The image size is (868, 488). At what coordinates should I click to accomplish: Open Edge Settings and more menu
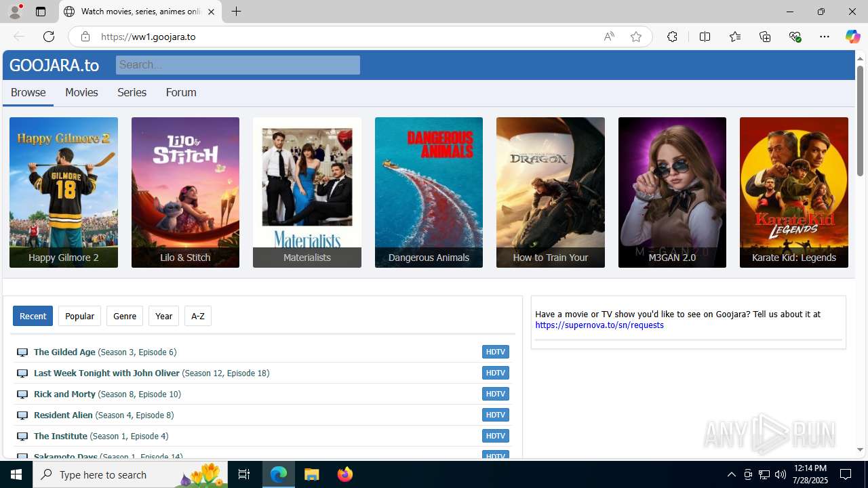(825, 37)
